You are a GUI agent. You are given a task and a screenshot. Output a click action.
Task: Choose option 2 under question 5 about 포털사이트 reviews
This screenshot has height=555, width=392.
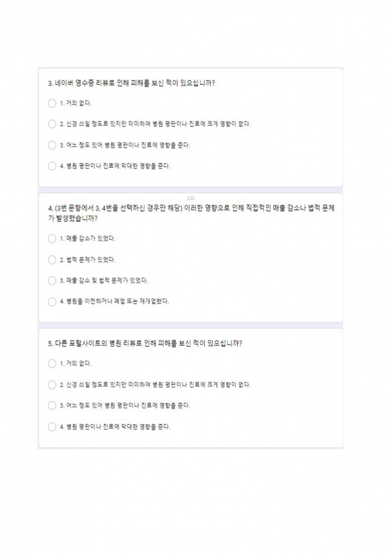point(52,385)
